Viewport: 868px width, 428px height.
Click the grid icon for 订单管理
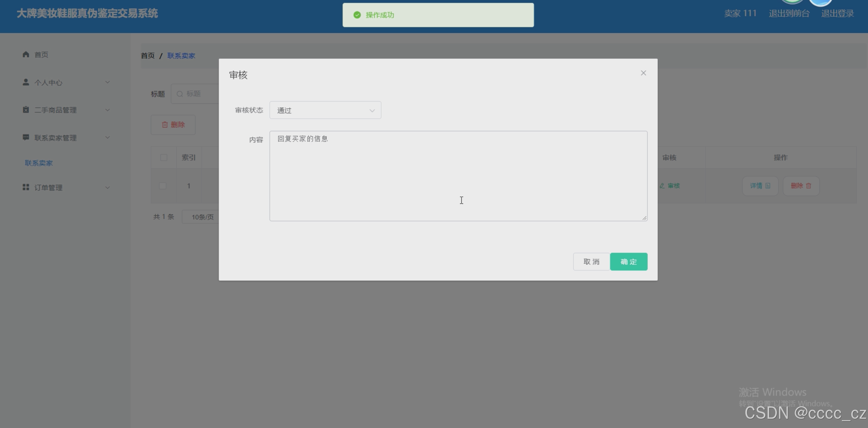(x=26, y=187)
